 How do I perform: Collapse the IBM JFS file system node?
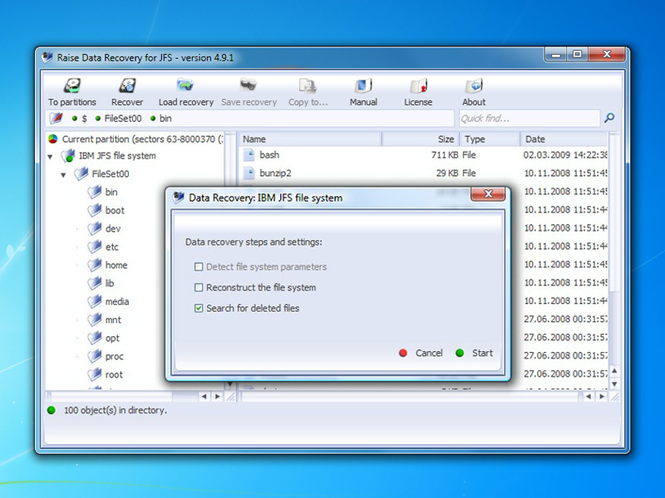click(50, 157)
